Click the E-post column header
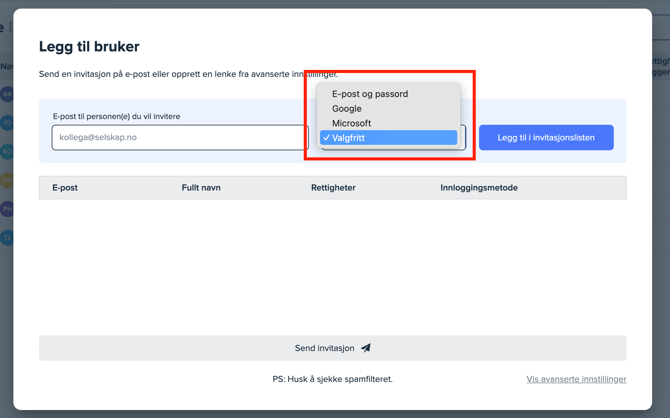The height and width of the screenshot is (418, 670). pyautogui.click(x=65, y=188)
